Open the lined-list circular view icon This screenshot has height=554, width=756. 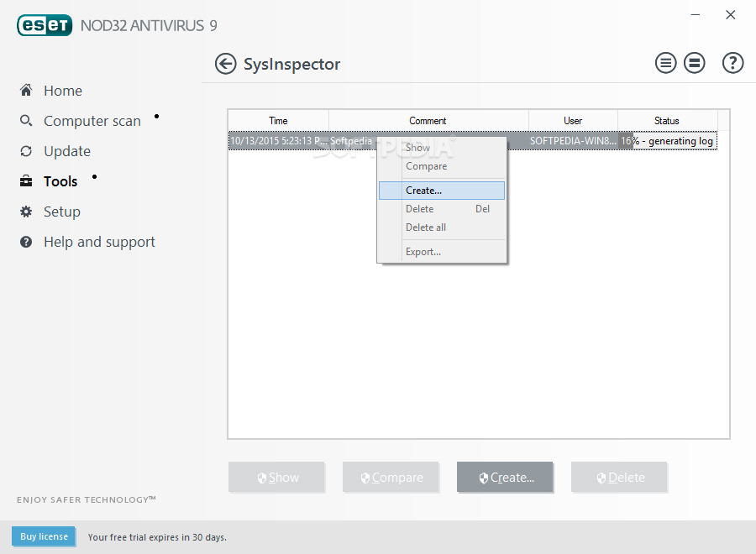665,63
